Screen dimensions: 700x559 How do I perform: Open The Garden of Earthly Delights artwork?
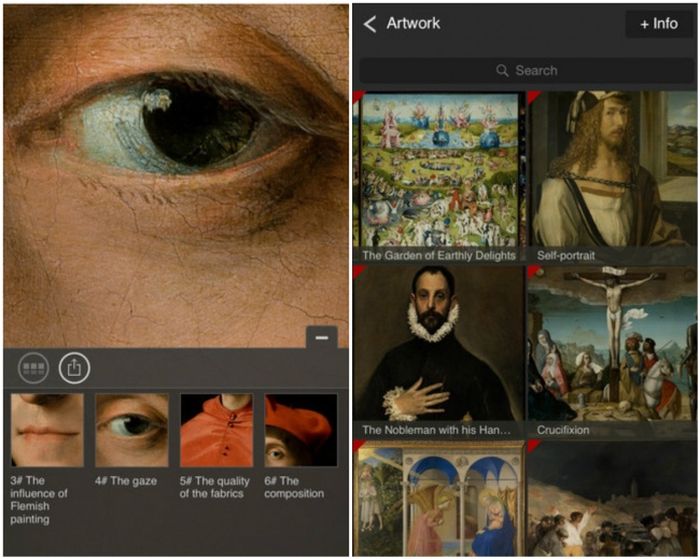[x=438, y=176]
